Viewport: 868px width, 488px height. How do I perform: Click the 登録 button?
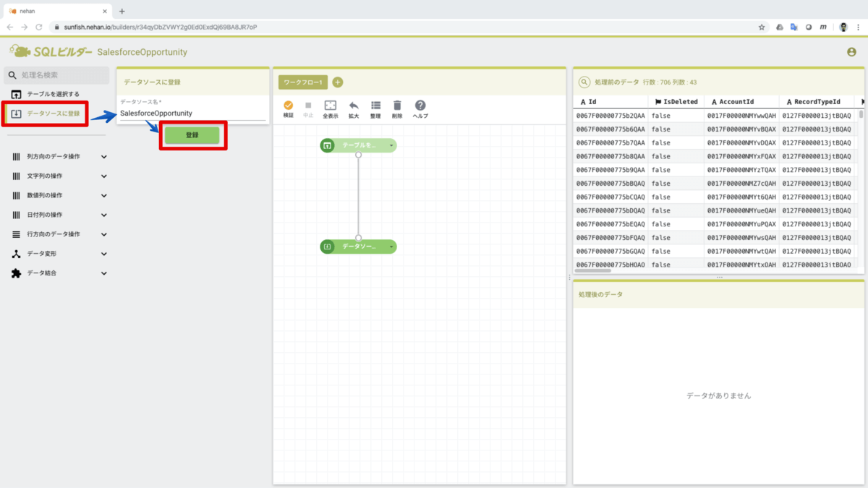tap(192, 135)
